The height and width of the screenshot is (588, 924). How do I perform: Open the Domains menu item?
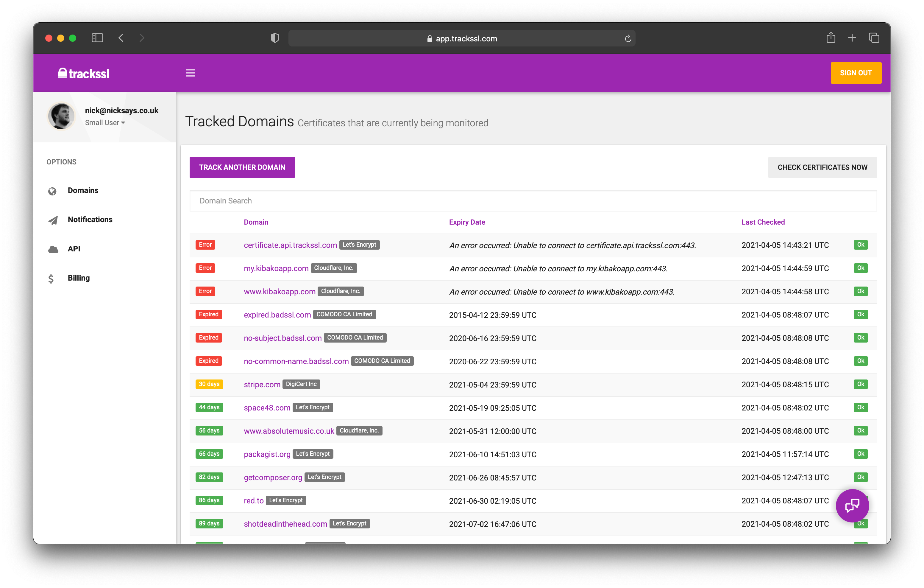[x=83, y=191]
